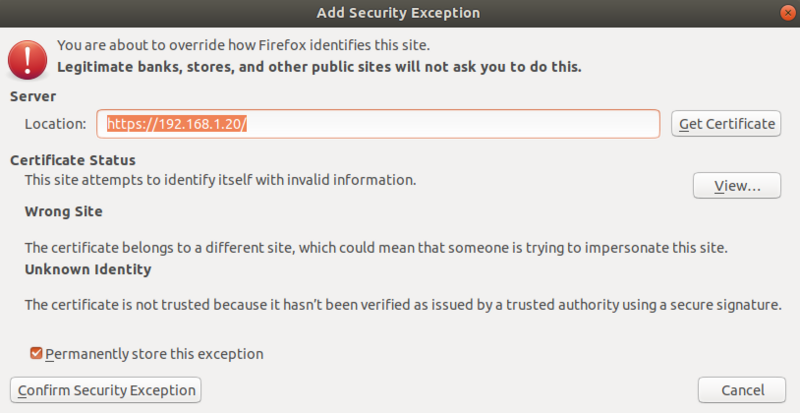Click the certificate is not trusted description
This screenshot has width=800, height=413.
pos(403,305)
